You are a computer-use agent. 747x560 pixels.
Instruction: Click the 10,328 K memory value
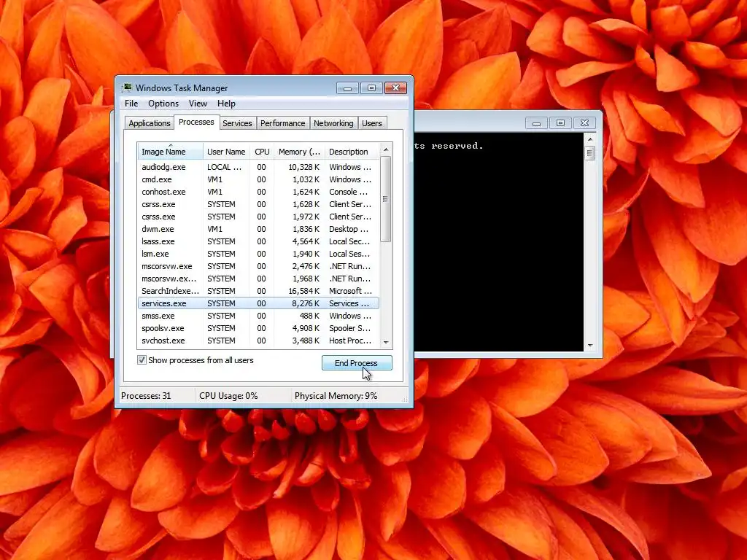pos(303,167)
